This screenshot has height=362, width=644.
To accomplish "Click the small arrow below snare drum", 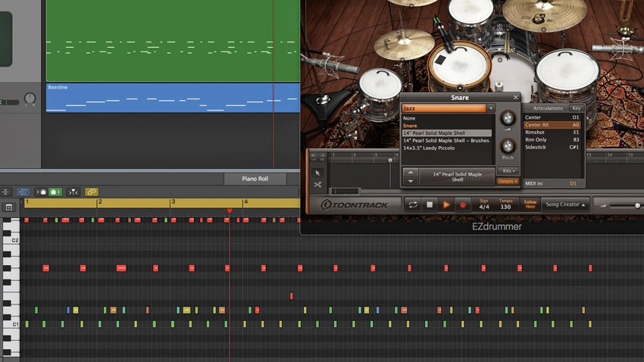I will click(x=460, y=88).
